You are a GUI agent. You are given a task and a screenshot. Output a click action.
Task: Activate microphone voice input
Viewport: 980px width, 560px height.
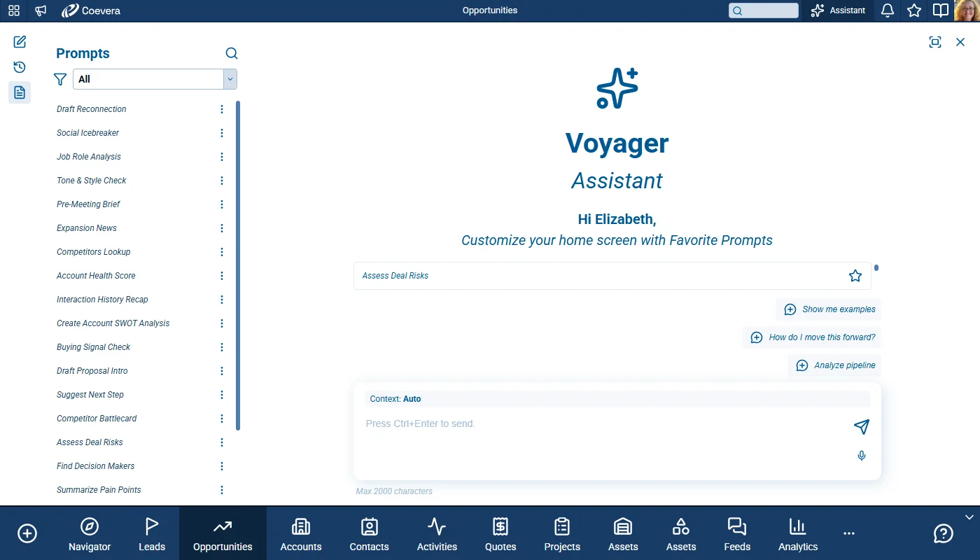tap(862, 456)
